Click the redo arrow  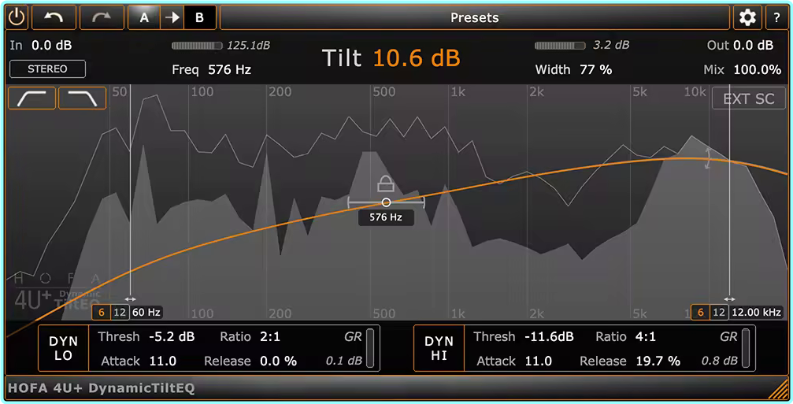(101, 18)
